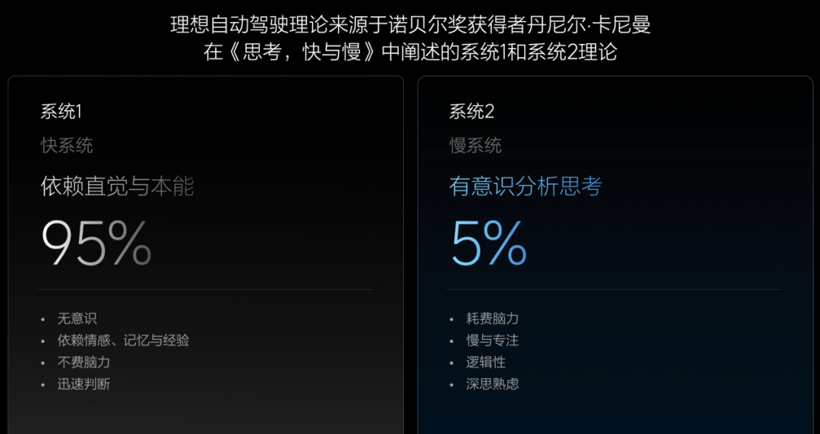Click the 快系统 subtitle
Screen dimensions: 820x434
[67, 146]
